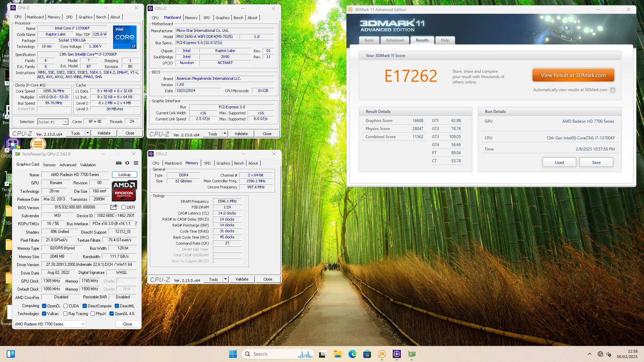This screenshot has width=644, height=362.
Task: Click the orange 3DMark desktop icon
Action: pyautogui.click(x=38, y=144)
